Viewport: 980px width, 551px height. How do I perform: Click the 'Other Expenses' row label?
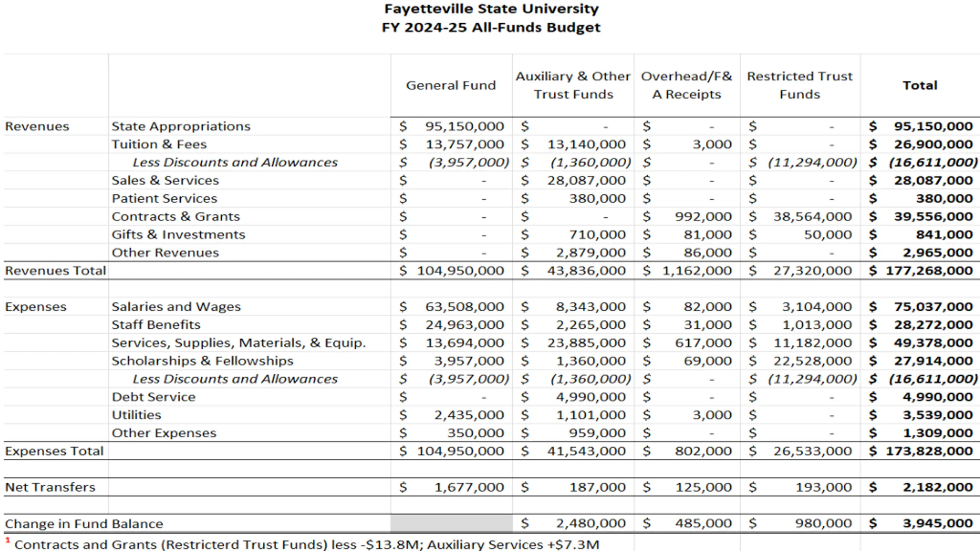pos(164,433)
